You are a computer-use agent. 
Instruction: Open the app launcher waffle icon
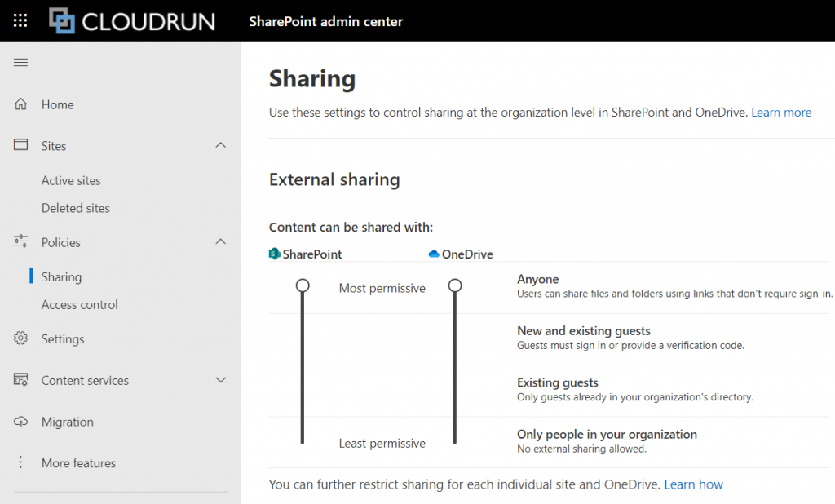point(20,20)
